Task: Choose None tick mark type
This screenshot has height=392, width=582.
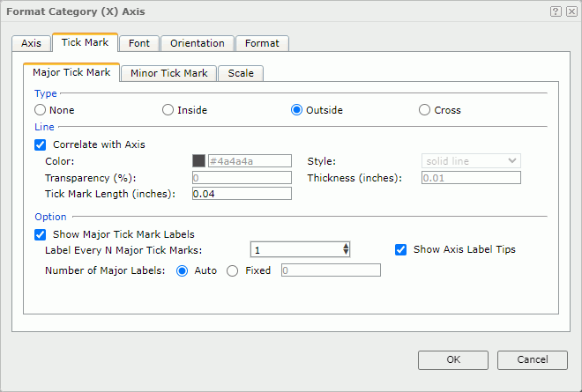Action: coord(40,110)
